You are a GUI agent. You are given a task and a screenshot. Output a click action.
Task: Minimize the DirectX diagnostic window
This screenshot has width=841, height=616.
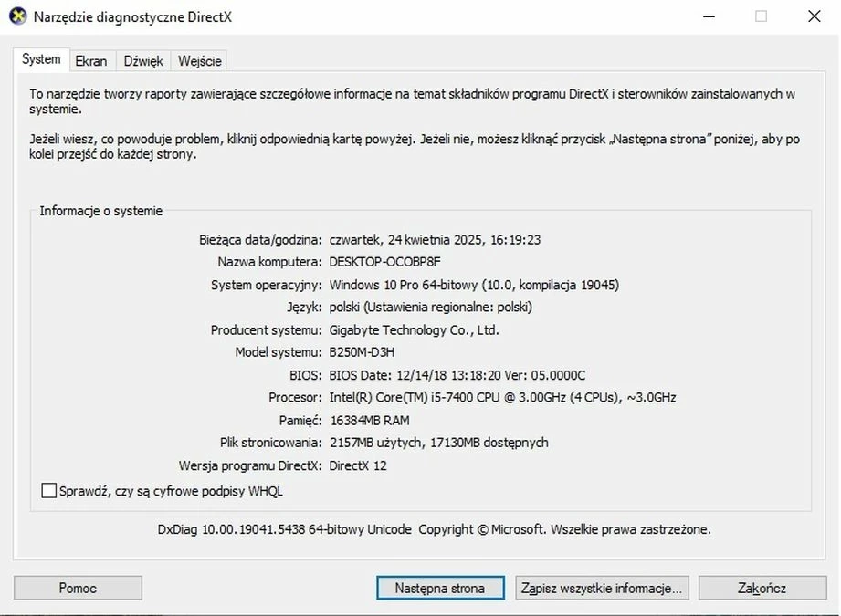pos(708,16)
